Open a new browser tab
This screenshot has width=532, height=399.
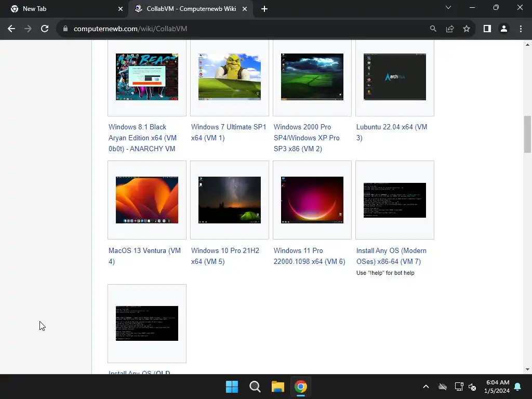click(264, 9)
